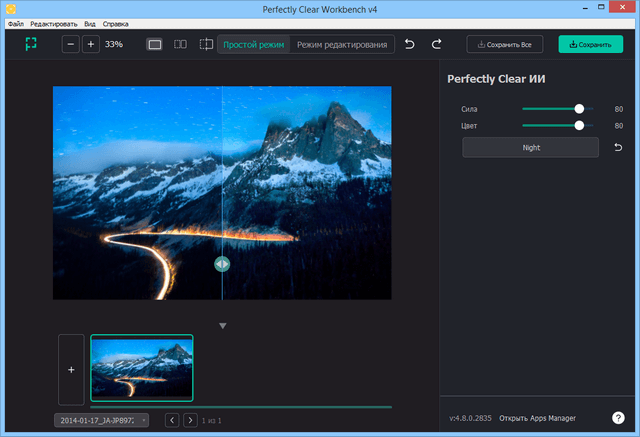Image resolution: width=640 pixels, height=437 pixels.
Task: Reset the Night preset with the revert icon
Action: (x=617, y=148)
